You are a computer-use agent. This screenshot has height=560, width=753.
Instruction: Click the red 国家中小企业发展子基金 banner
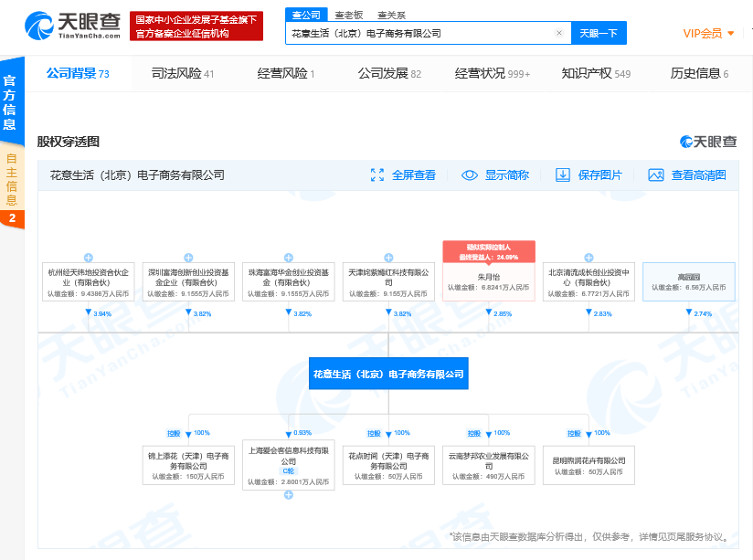pos(196,26)
